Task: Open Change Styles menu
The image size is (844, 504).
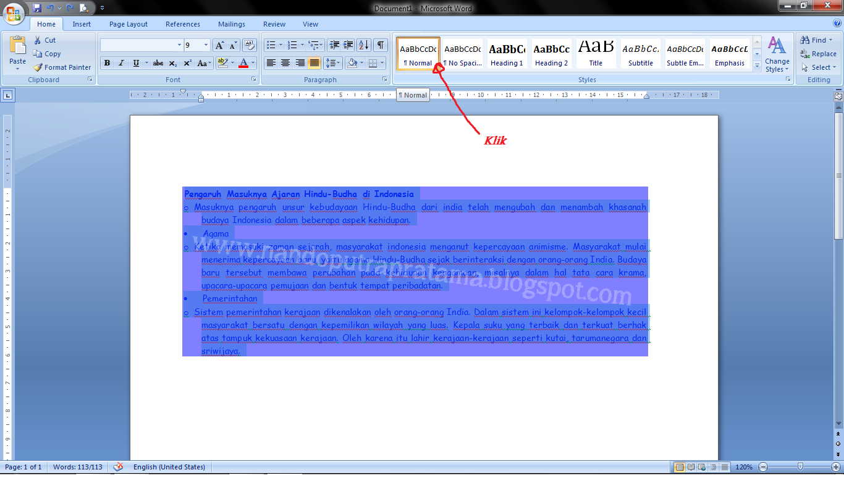Action: pos(777,54)
